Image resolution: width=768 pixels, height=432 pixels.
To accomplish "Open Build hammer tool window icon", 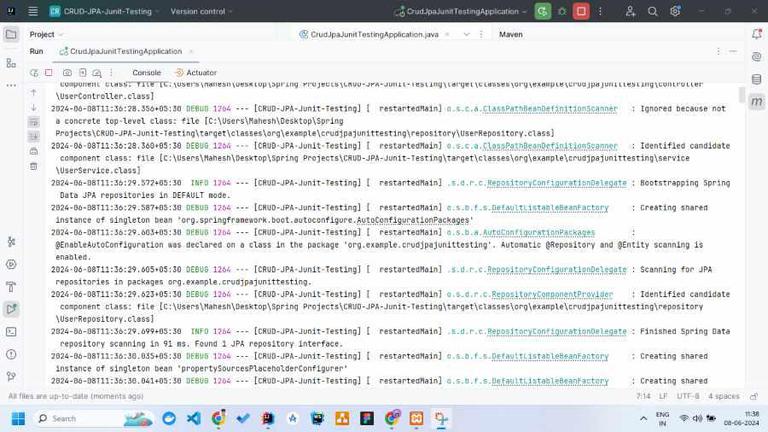I will coord(11,287).
